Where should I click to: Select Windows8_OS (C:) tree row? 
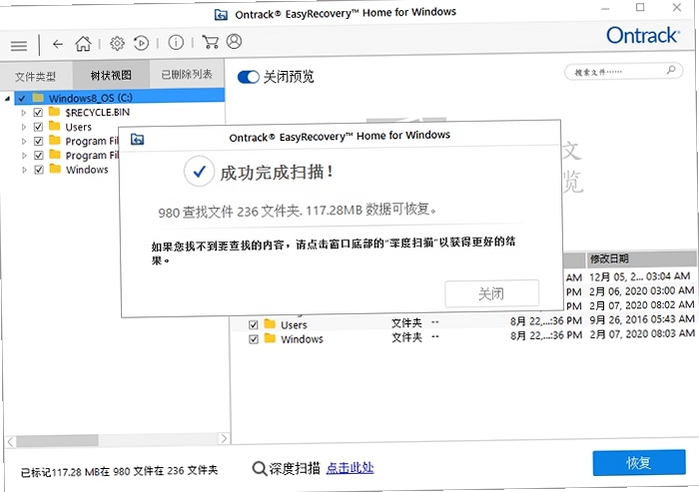[119, 98]
